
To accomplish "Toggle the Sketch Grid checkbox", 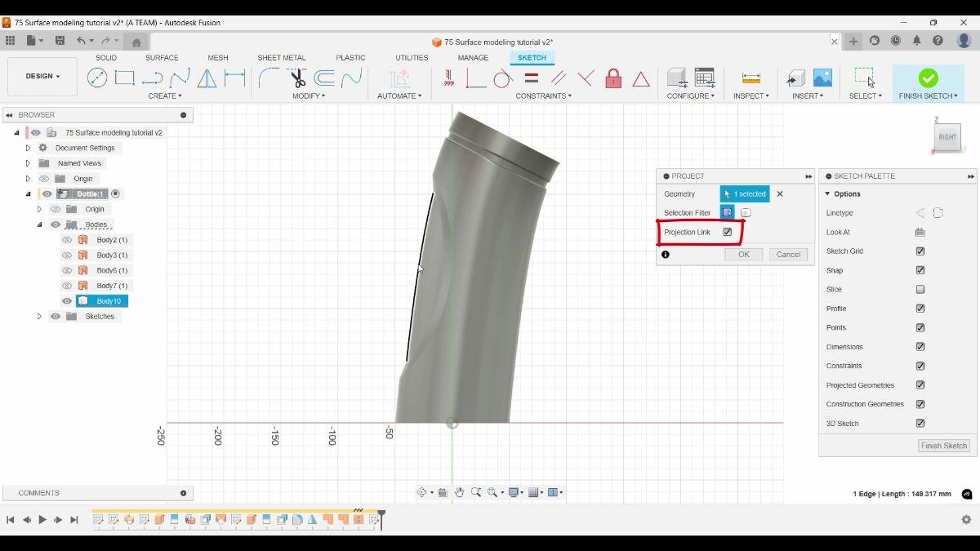I will pos(920,251).
